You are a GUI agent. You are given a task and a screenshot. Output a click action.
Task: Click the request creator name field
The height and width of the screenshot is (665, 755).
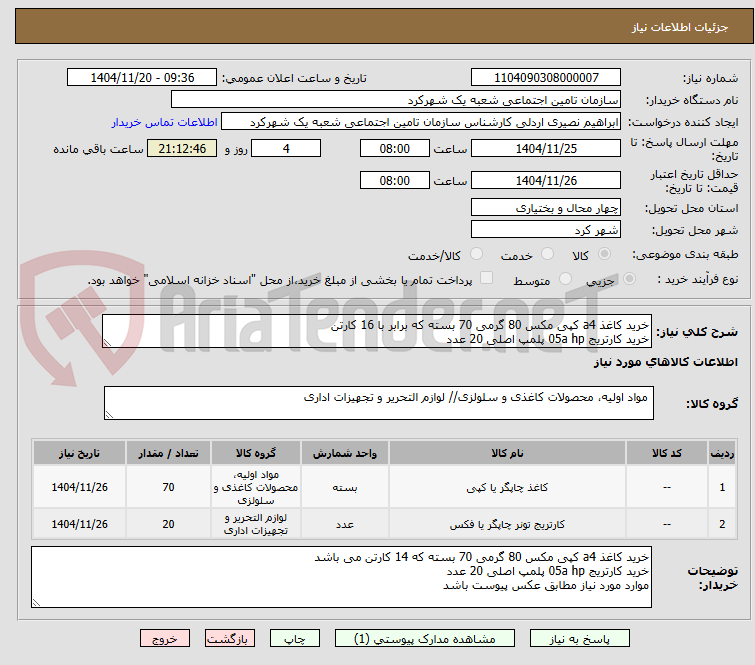tap(421, 122)
